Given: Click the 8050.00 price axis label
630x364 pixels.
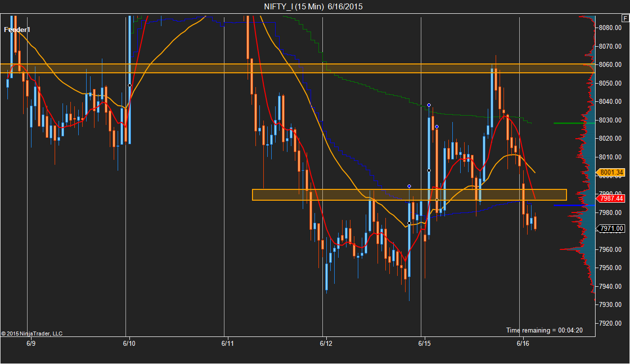Looking at the screenshot, I should (x=610, y=83).
